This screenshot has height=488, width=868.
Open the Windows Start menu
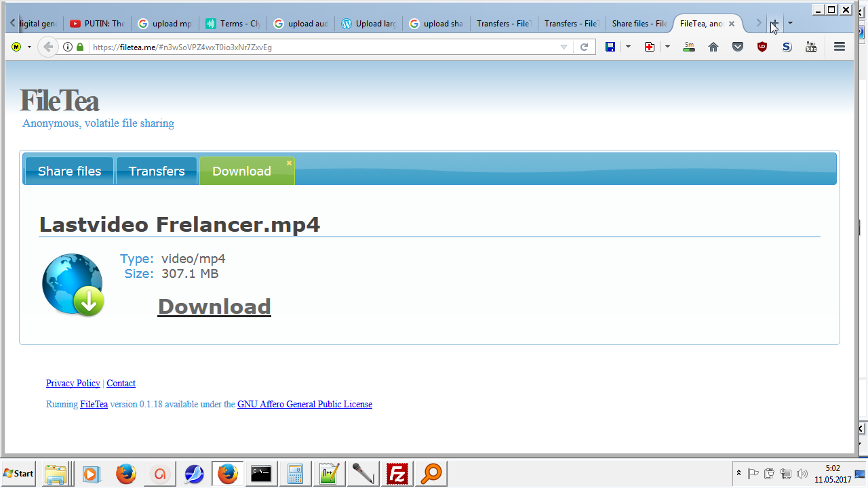click(19, 474)
